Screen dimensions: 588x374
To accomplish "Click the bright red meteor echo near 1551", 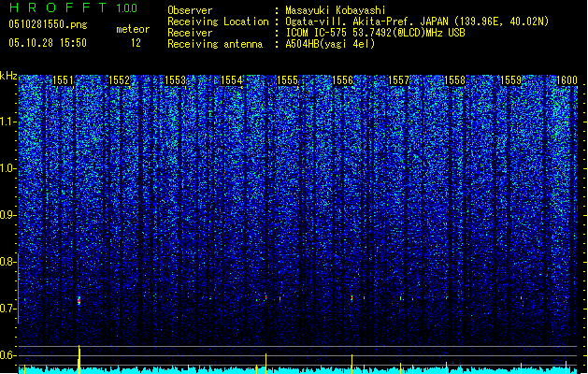I will (79, 300).
